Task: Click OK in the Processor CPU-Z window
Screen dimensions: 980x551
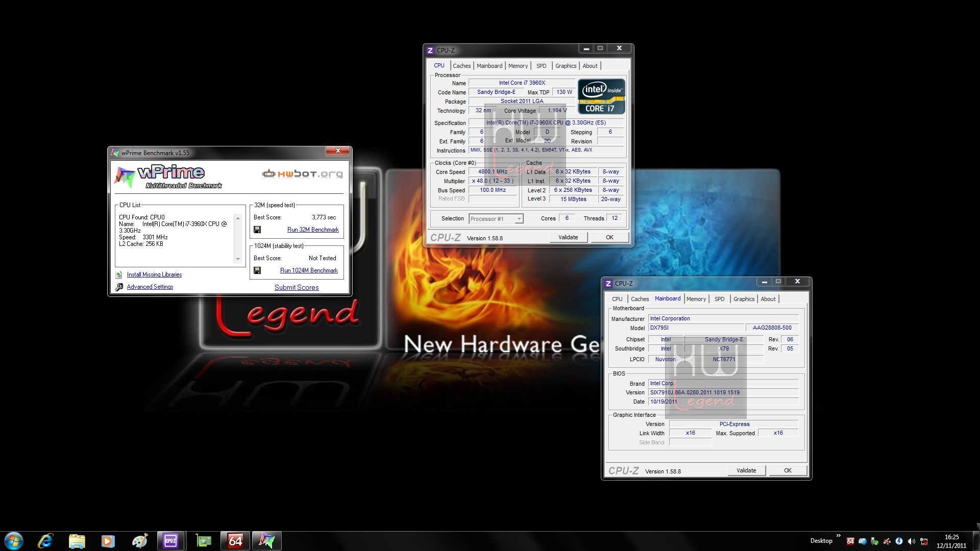Action: [609, 237]
